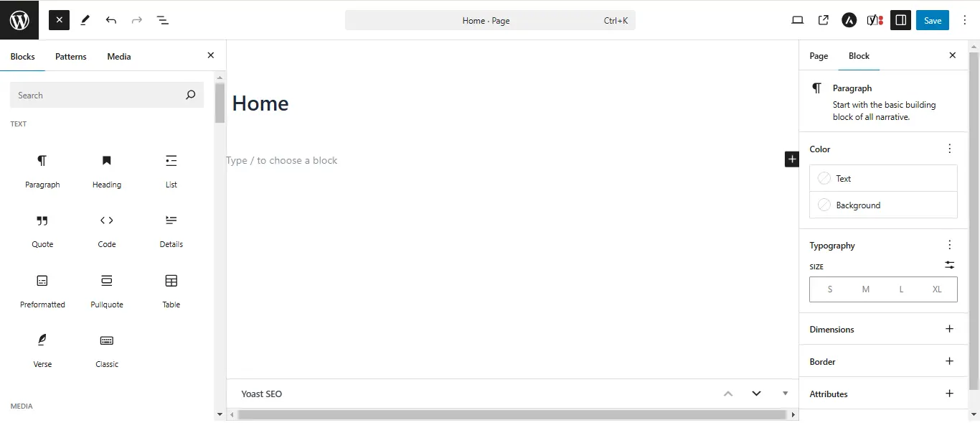Switch to the Page tab in the sidebar
Screen dimensions: 980x423
[819, 55]
